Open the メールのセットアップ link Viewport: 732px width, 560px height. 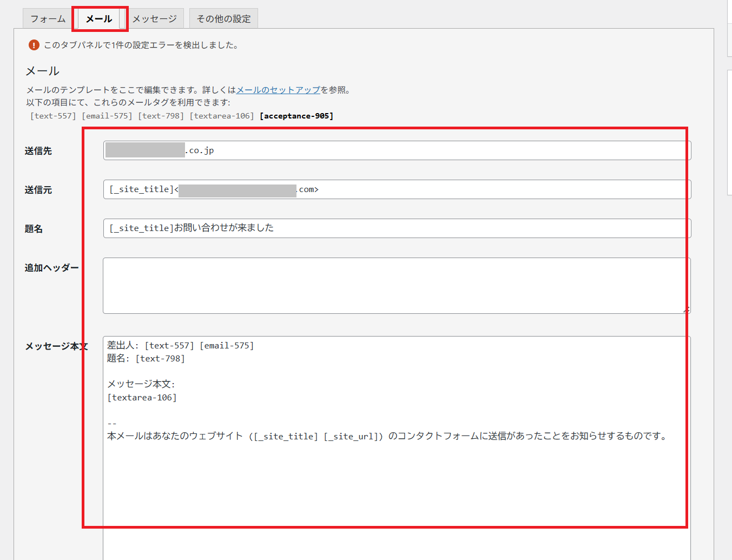[278, 90]
